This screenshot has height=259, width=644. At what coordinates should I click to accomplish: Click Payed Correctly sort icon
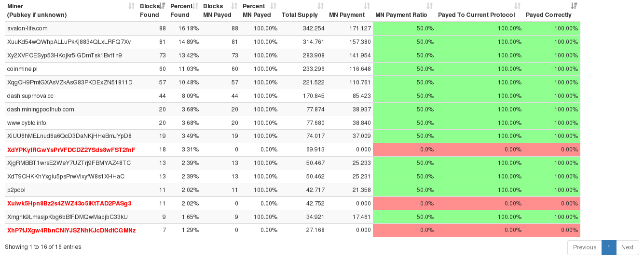(574, 6)
